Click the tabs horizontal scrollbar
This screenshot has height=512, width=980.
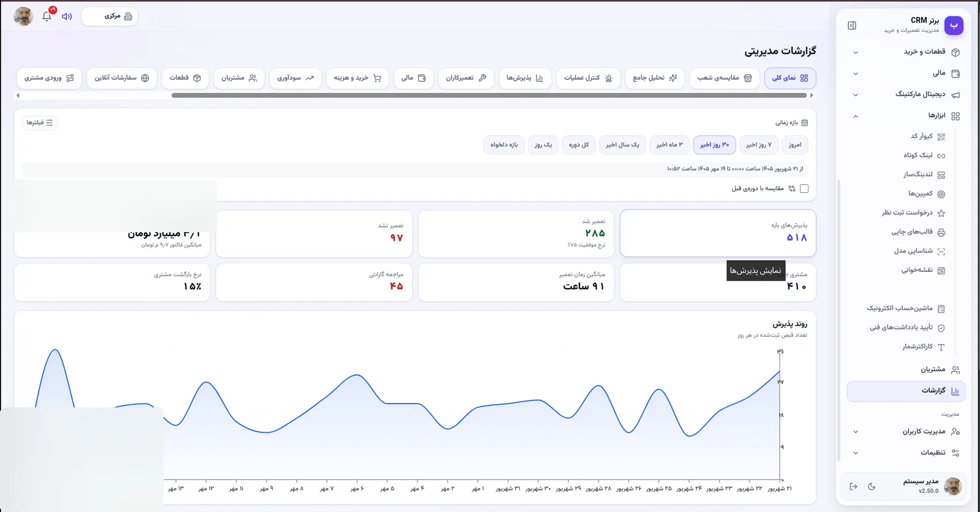[489, 96]
